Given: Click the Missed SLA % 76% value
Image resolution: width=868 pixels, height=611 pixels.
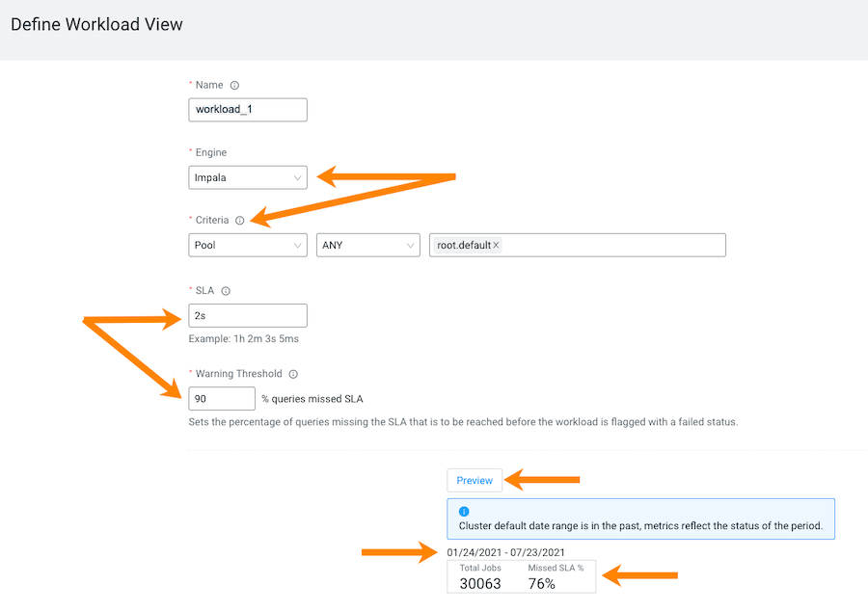Looking at the screenshot, I should point(541,583).
